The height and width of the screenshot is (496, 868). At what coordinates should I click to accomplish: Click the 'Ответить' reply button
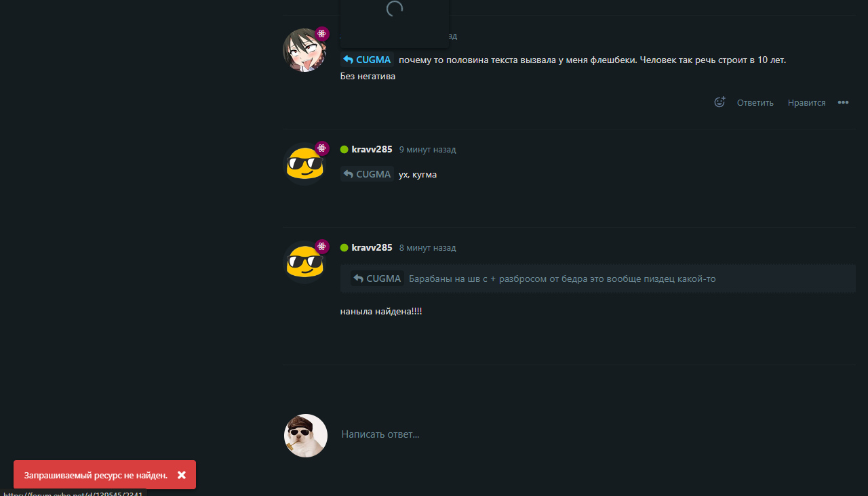coord(755,103)
